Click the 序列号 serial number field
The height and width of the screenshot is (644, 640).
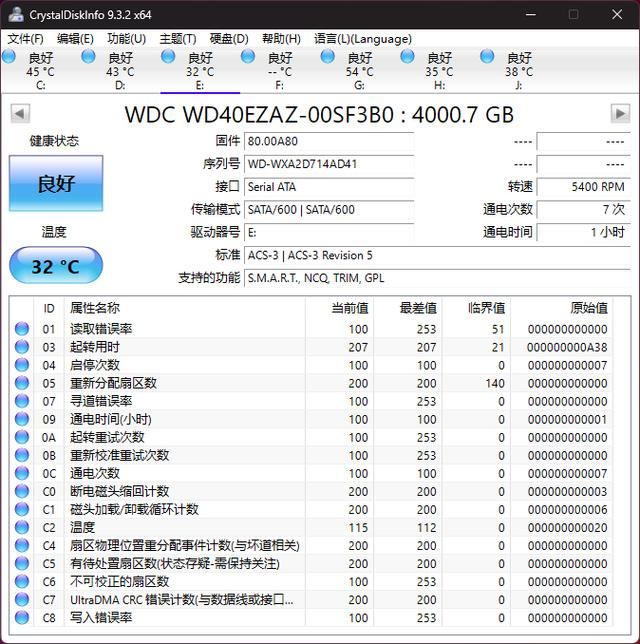tap(329, 164)
